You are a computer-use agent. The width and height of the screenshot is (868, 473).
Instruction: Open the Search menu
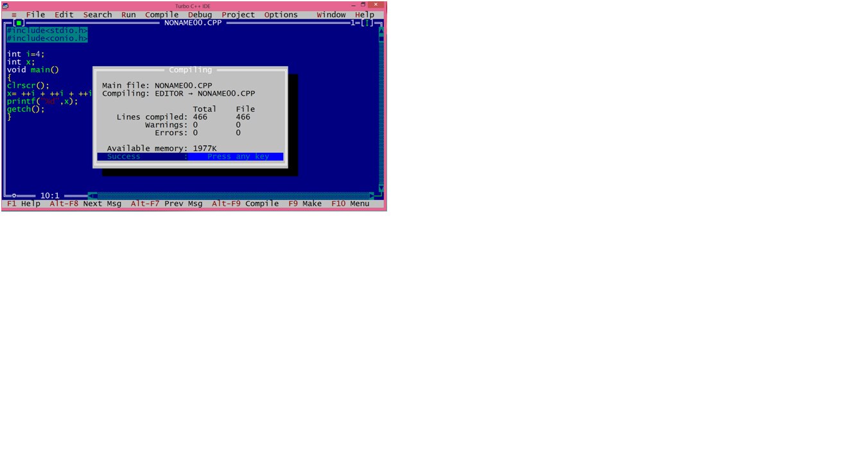click(x=98, y=15)
